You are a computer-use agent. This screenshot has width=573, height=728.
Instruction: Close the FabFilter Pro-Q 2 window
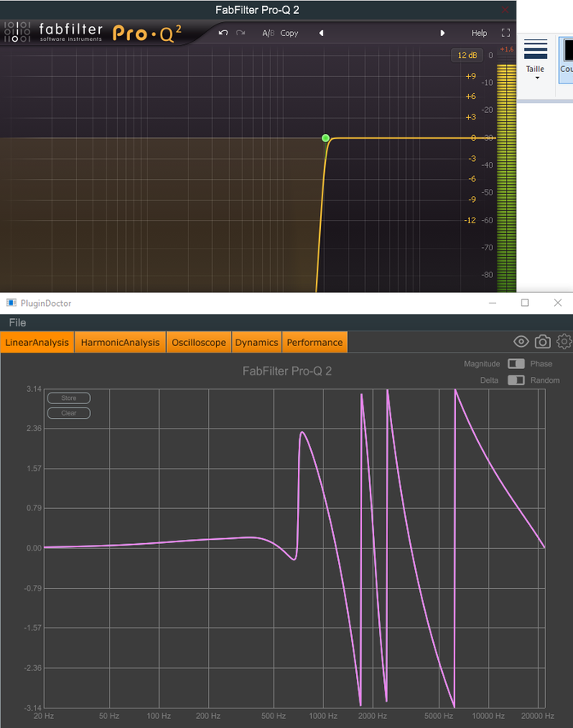click(x=505, y=10)
